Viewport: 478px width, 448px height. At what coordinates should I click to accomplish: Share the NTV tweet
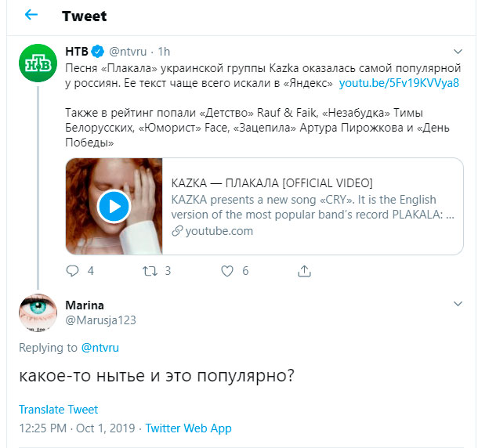point(304,271)
